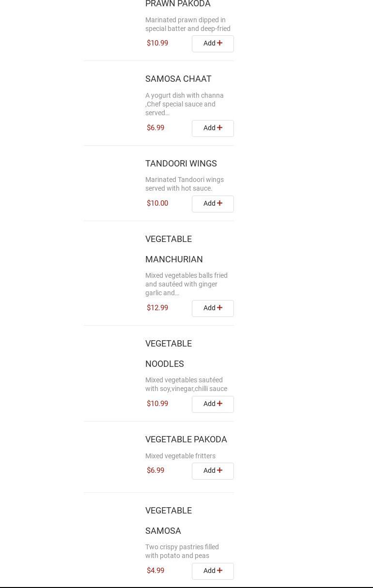Screen dimensions: 373x588
Task: Tap the plus icon for Vegetable Noodles
Action: [x=220, y=404]
